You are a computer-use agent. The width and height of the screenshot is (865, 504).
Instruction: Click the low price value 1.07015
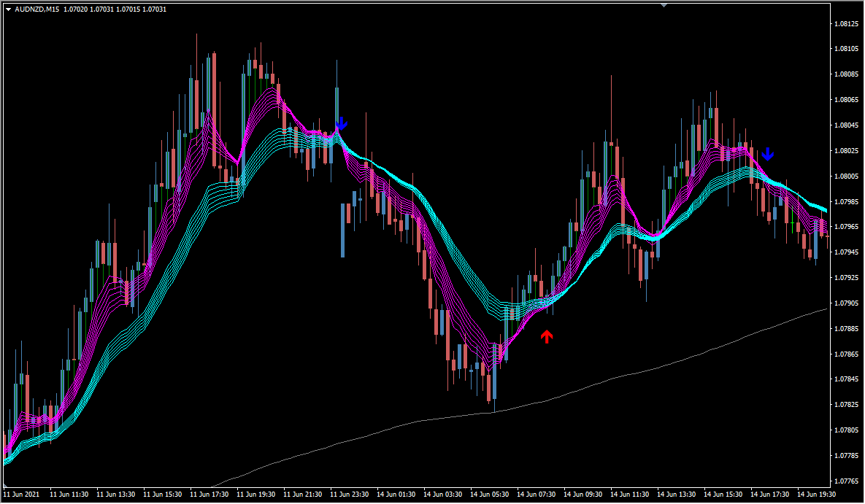(x=128, y=9)
